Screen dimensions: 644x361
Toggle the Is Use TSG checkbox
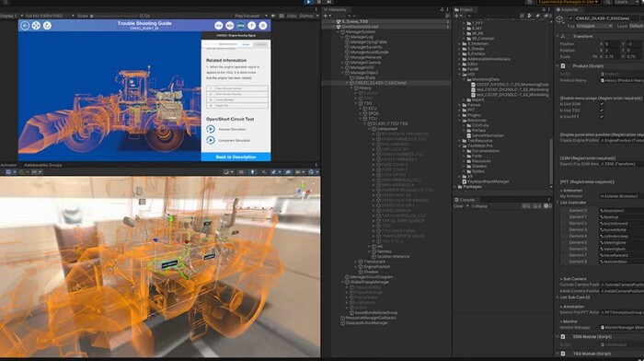[602, 111]
